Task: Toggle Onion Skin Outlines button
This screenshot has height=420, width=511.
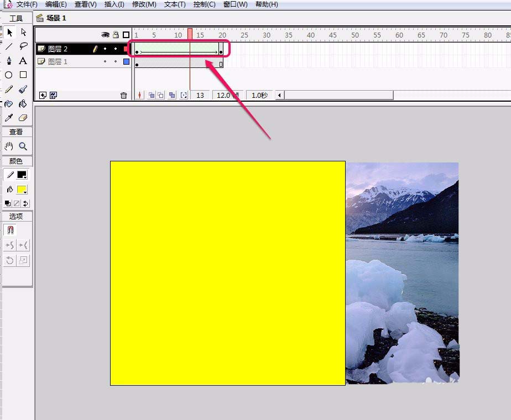Action: click(161, 95)
